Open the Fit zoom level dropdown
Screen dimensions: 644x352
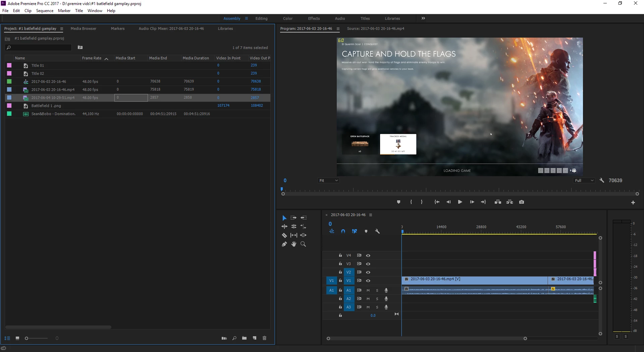click(328, 181)
